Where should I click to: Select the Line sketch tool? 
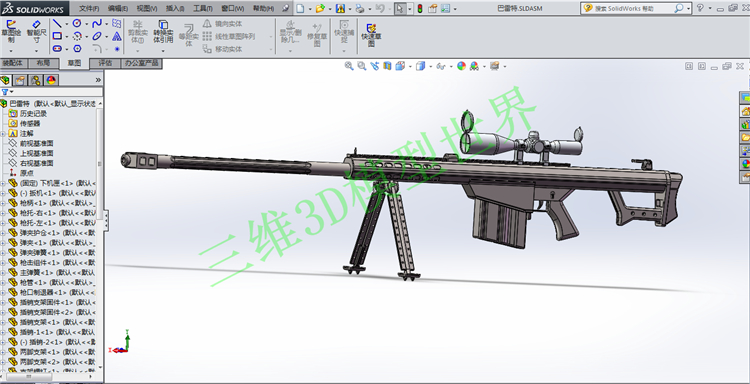coord(57,23)
